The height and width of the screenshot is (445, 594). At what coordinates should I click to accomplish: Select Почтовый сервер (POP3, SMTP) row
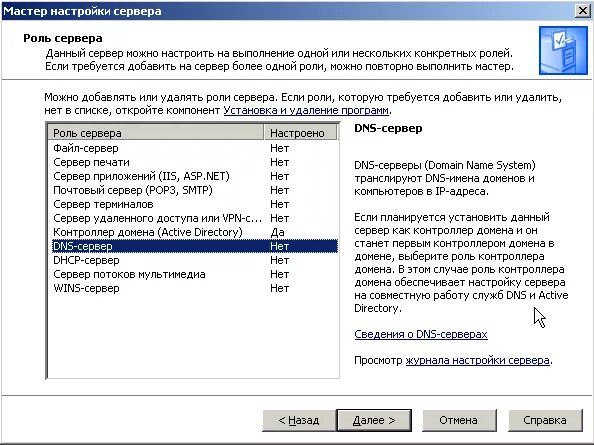tap(194, 190)
